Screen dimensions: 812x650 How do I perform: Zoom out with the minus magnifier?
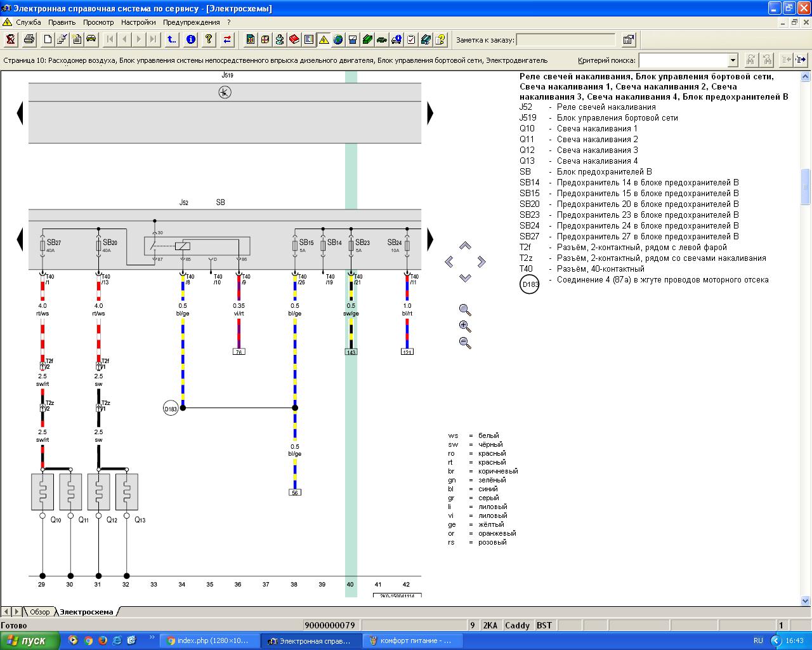(465, 343)
